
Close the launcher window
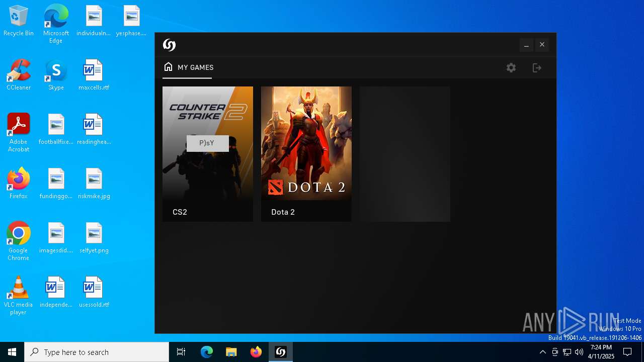point(542,45)
